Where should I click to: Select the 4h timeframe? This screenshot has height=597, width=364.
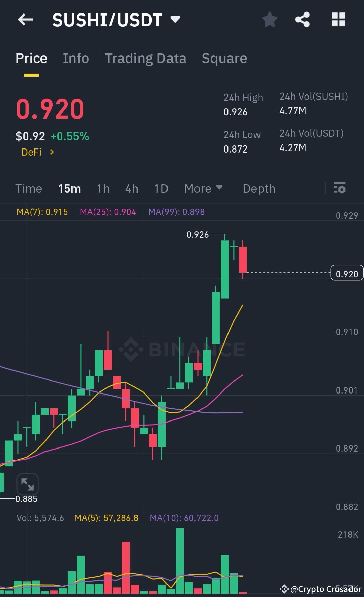131,188
